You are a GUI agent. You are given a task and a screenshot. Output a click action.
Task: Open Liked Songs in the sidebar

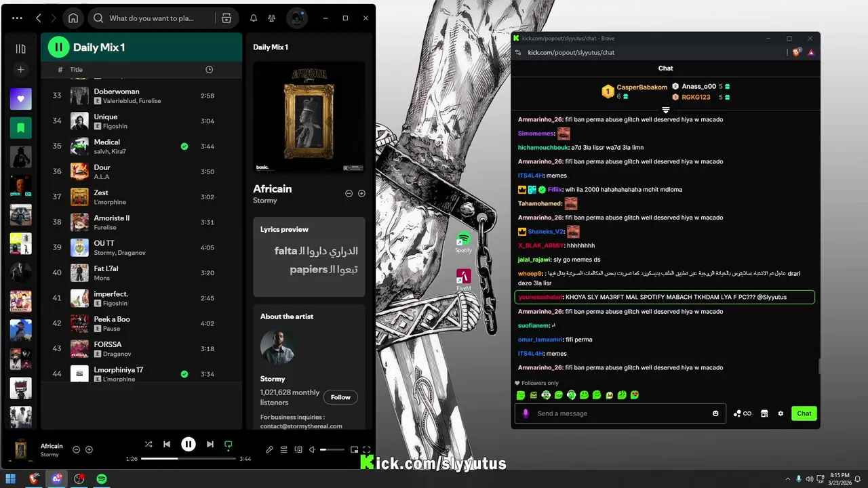pos(20,99)
